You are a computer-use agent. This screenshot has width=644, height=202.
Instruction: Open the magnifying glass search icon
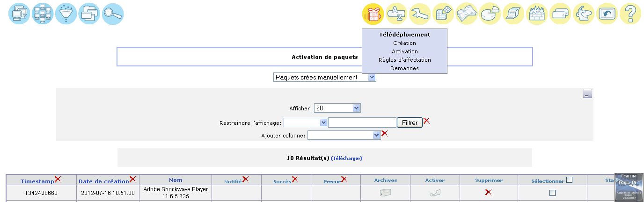tap(113, 14)
